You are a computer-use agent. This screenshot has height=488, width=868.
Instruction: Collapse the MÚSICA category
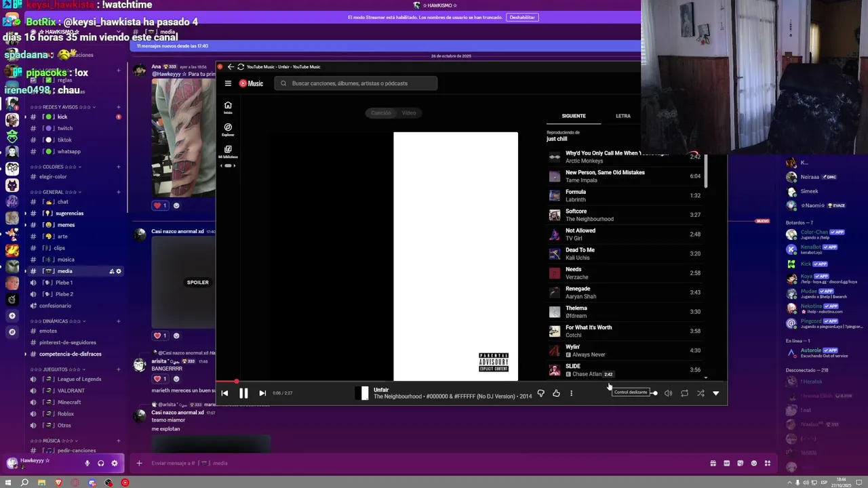(55, 441)
